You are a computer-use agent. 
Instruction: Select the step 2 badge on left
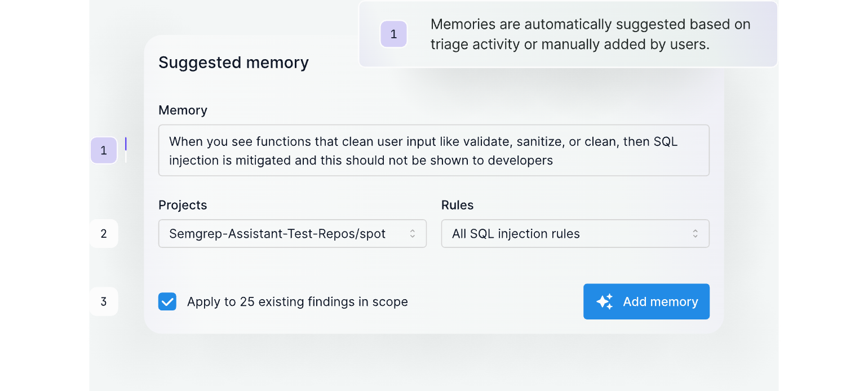tap(104, 234)
